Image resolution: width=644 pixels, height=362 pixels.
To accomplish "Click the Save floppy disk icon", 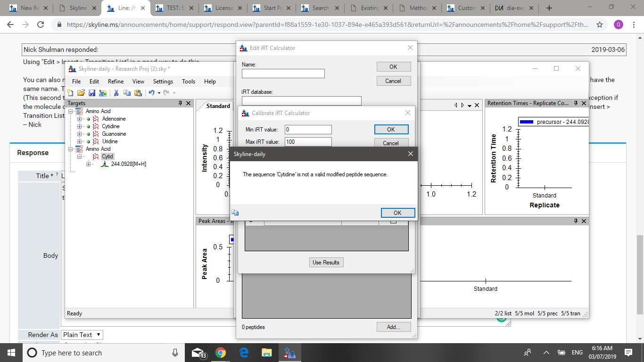I will click(92, 93).
